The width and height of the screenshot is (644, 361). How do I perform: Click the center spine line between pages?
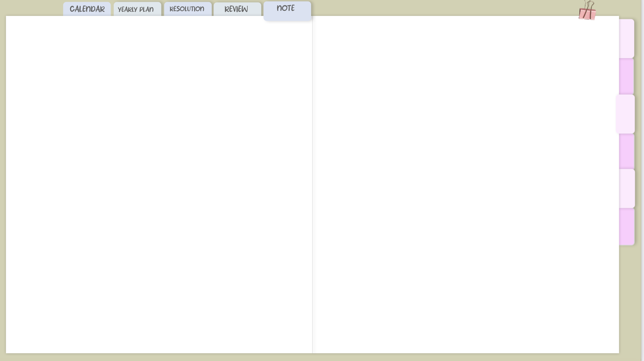pyautogui.click(x=312, y=185)
